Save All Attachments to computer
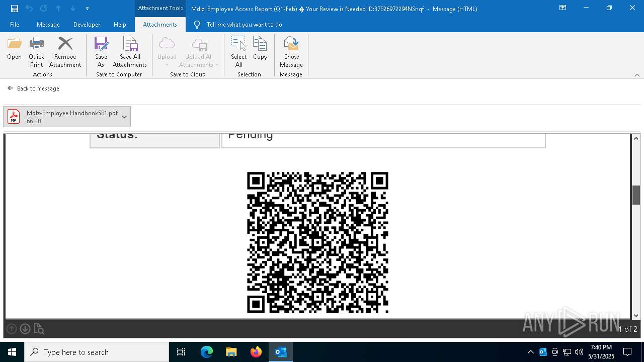The width and height of the screenshot is (644, 362). click(x=130, y=52)
